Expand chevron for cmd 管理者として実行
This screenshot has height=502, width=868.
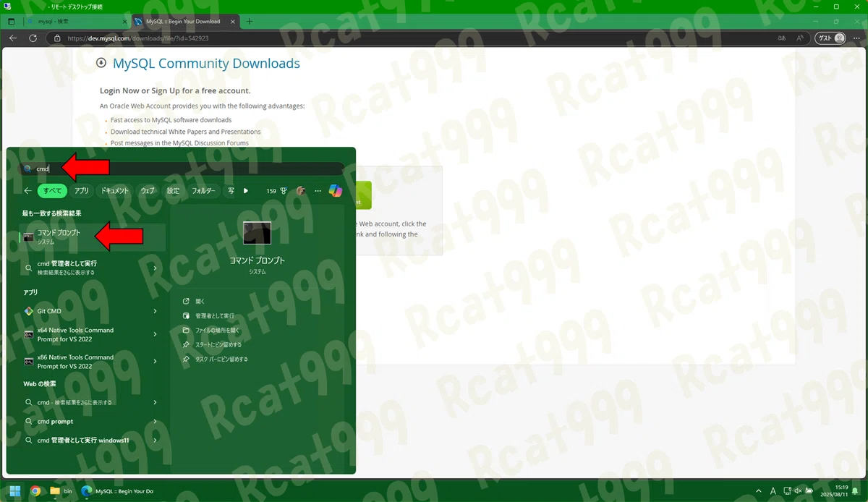(x=155, y=268)
